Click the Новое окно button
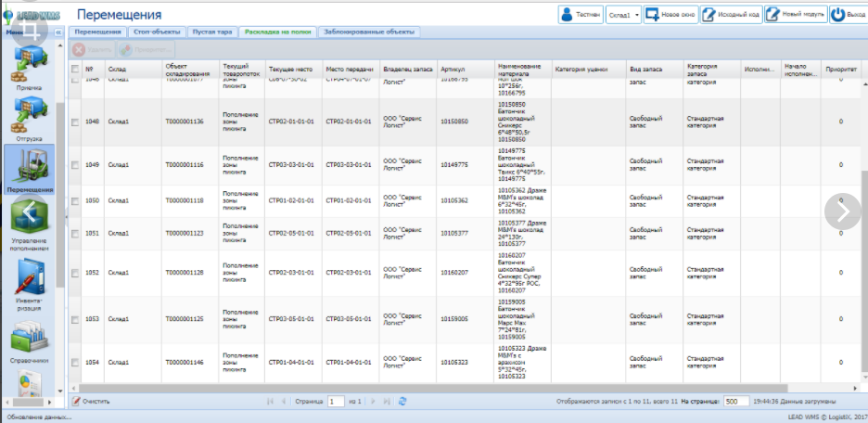The image size is (868, 423). pyautogui.click(x=671, y=16)
